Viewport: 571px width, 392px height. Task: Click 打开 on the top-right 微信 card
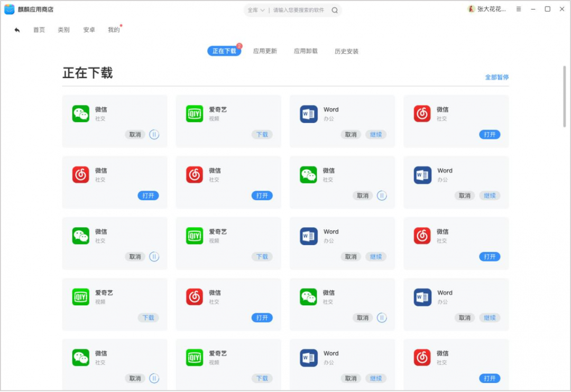tap(490, 135)
